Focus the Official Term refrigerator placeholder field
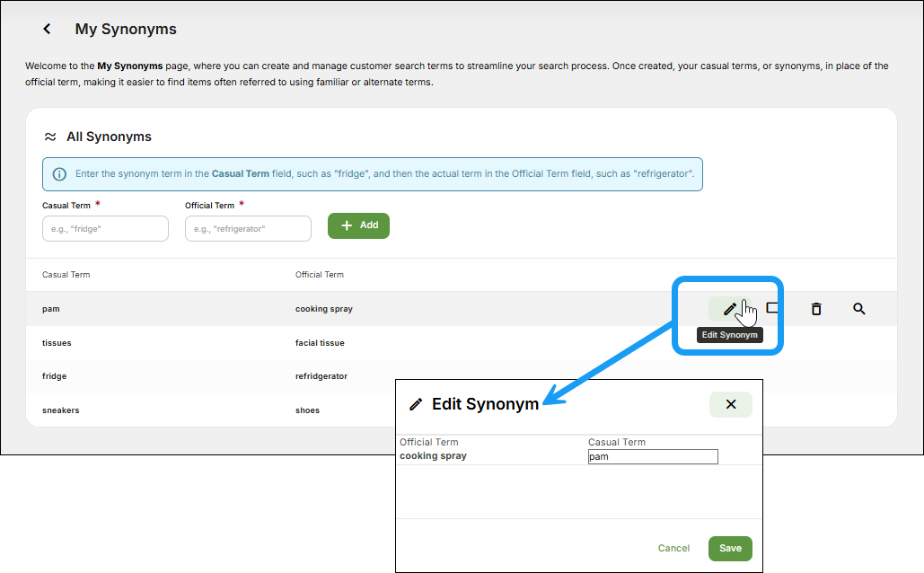Viewport: 924px width, 573px height. pyautogui.click(x=248, y=229)
